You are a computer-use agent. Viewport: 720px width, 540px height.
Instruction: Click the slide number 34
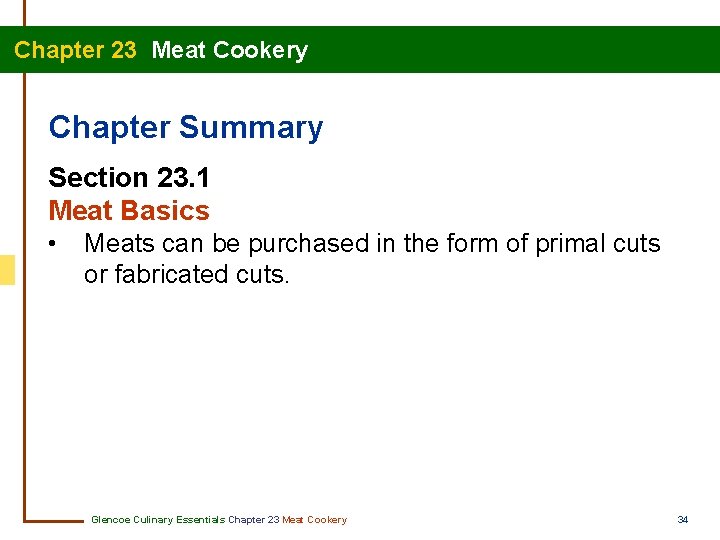click(x=683, y=520)
